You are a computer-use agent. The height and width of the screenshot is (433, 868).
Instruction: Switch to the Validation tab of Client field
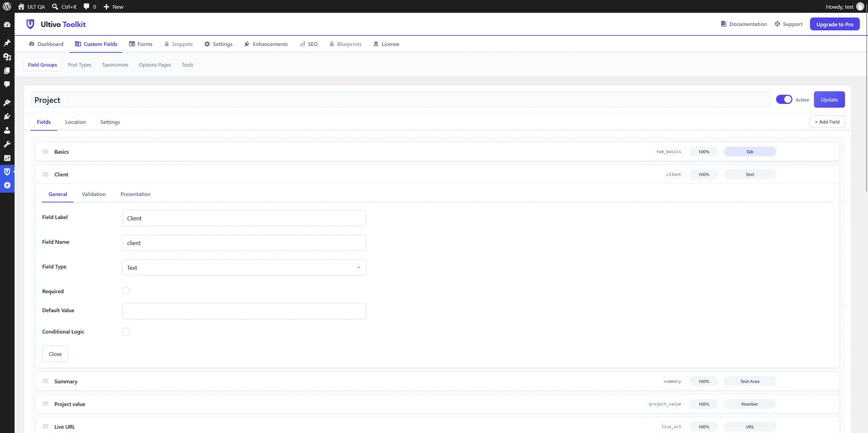[94, 195]
